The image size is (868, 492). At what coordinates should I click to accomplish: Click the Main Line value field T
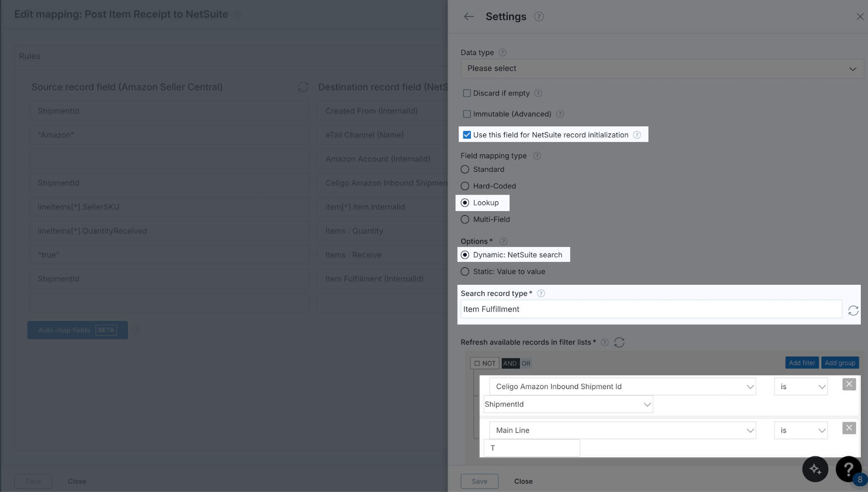click(531, 448)
